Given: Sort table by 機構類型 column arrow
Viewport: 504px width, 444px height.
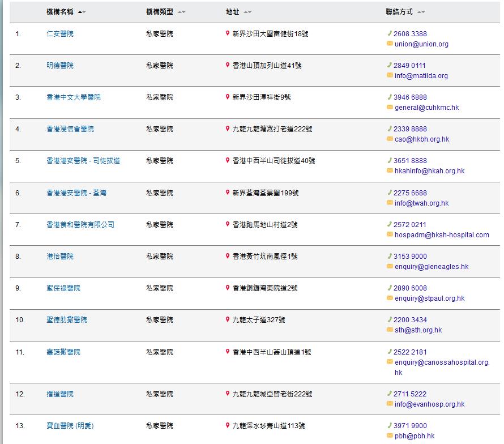Looking at the screenshot, I should 182,12.
